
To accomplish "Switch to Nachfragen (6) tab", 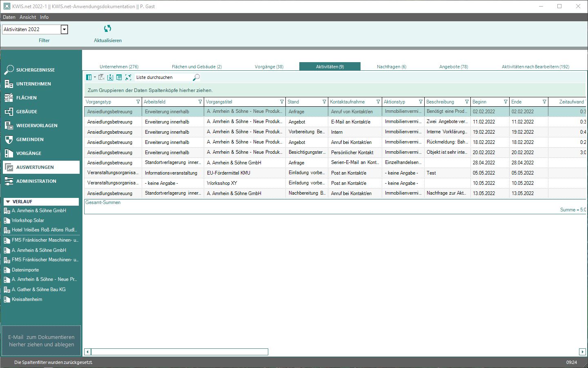I will (x=392, y=67).
